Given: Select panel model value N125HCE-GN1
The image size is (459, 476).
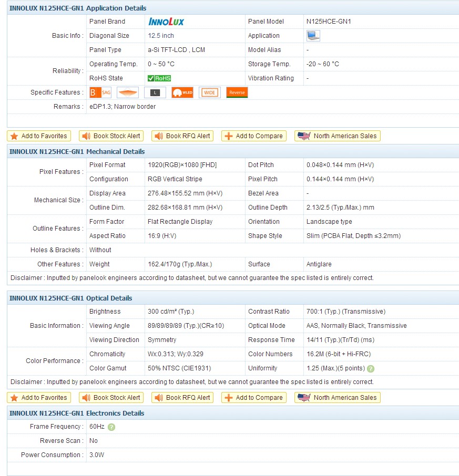Looking at the screenshot, I should (329, 22).
